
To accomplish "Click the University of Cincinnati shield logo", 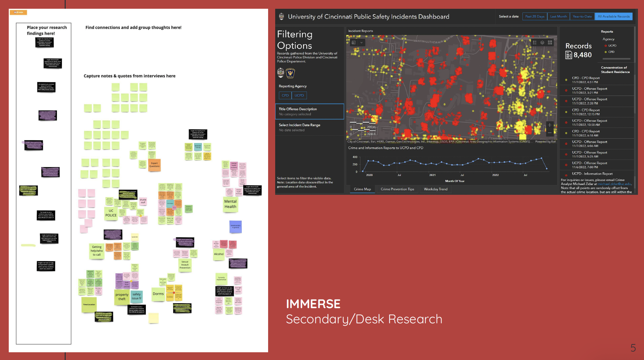I will coord(282,16).
